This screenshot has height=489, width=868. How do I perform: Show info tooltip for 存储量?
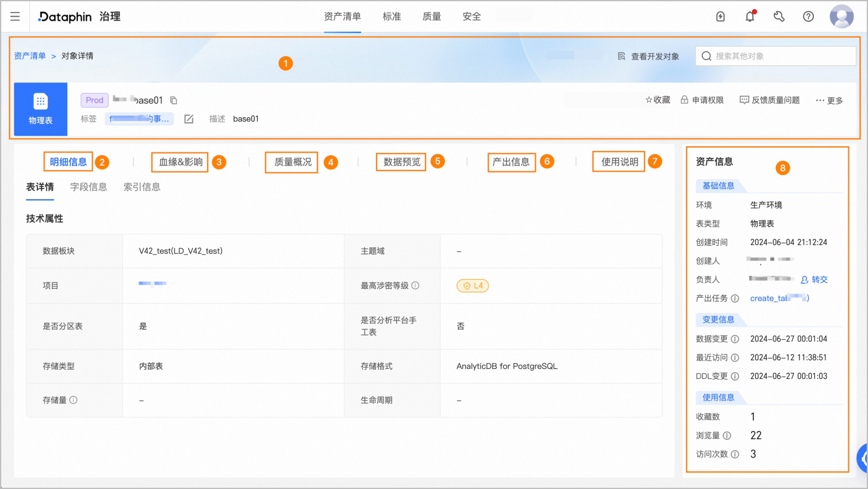click(73, 400)
